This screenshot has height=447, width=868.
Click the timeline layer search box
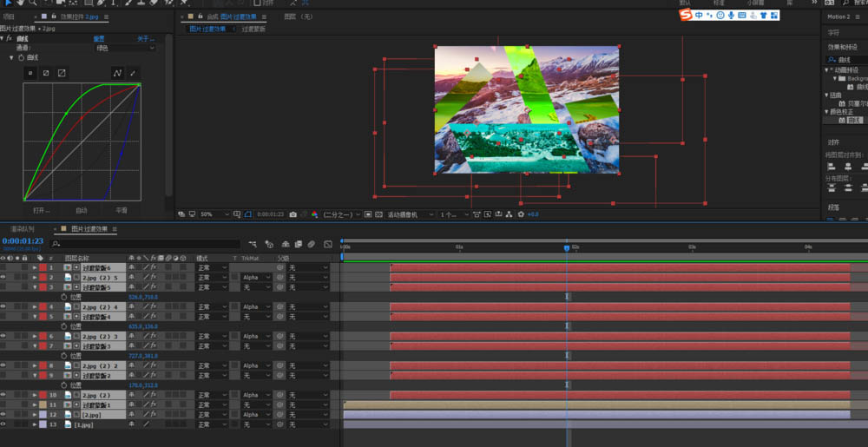(144, 245)
